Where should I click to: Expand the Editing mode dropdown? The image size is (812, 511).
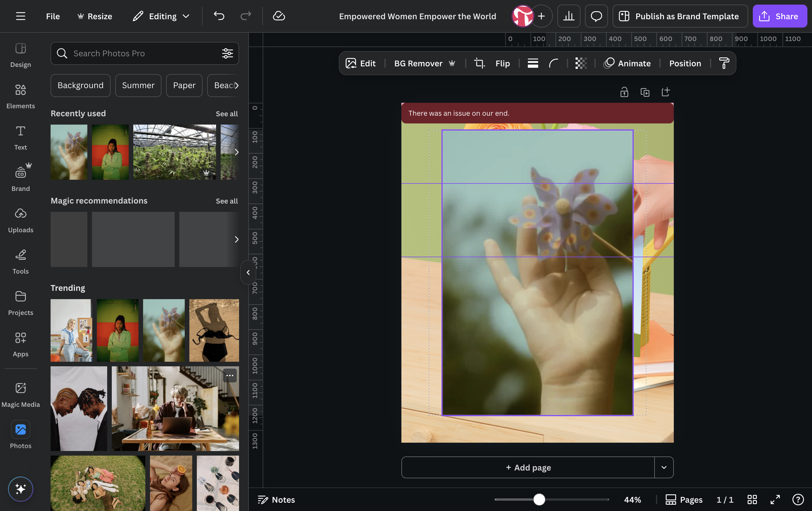click(x=161, y=16)
